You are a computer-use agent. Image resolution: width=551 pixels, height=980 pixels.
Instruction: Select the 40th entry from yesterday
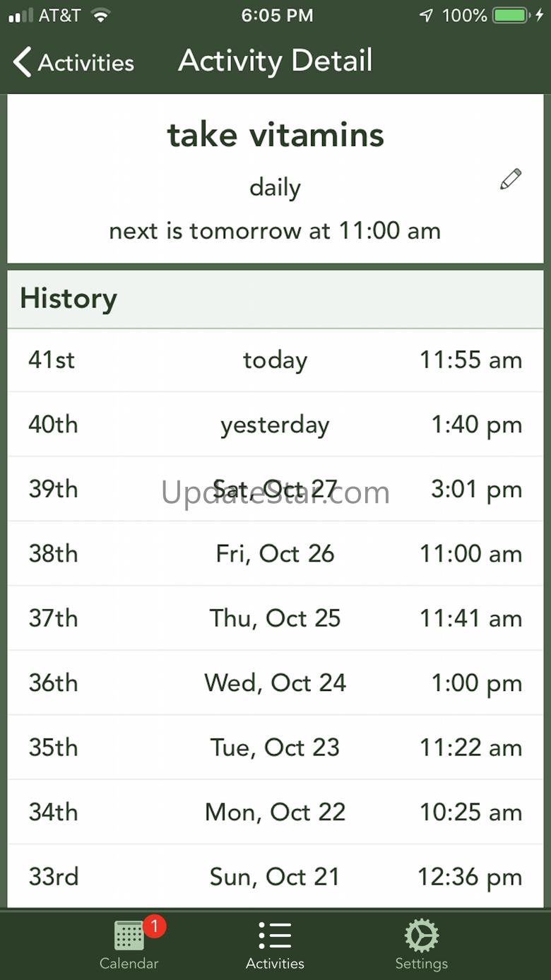click(275, 425)
